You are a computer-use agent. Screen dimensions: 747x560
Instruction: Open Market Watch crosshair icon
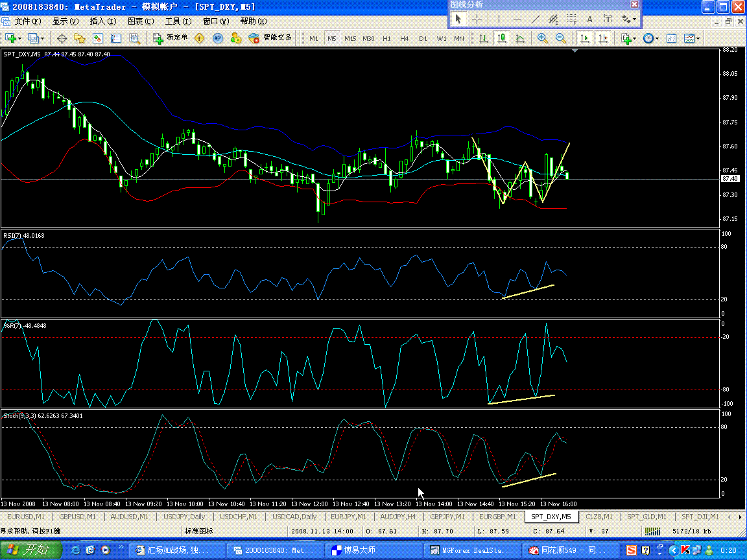pos(62,39)
